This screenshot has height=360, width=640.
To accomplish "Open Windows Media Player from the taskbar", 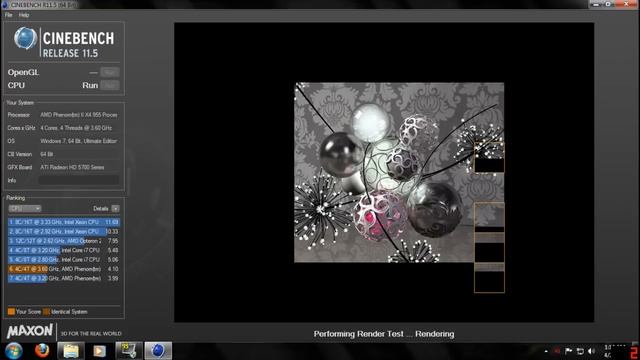I will (99, 351).
